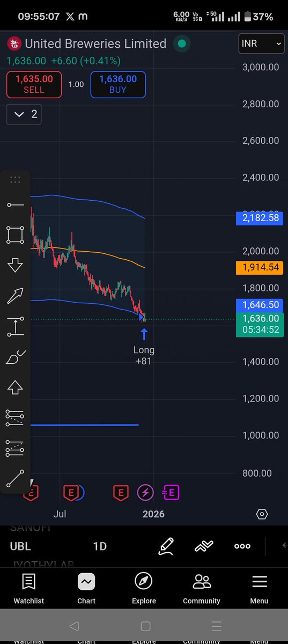Open the Community tab

coord(202,588)
